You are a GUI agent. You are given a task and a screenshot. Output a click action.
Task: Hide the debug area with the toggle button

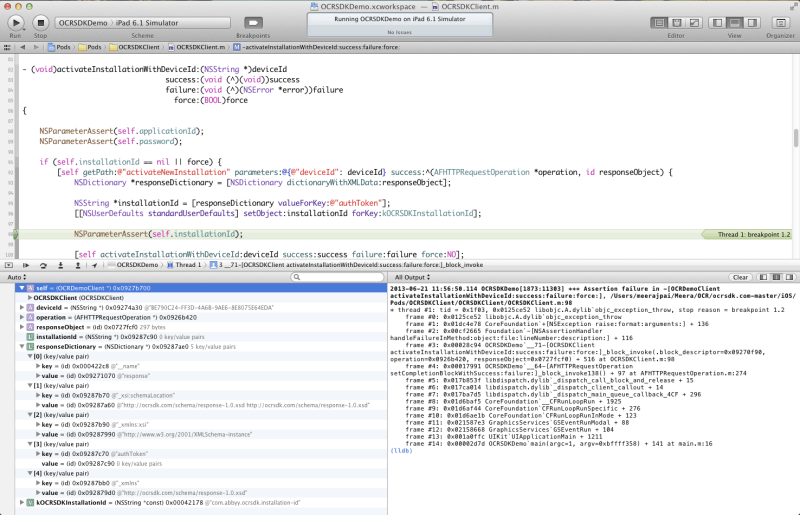pos(9,265)
